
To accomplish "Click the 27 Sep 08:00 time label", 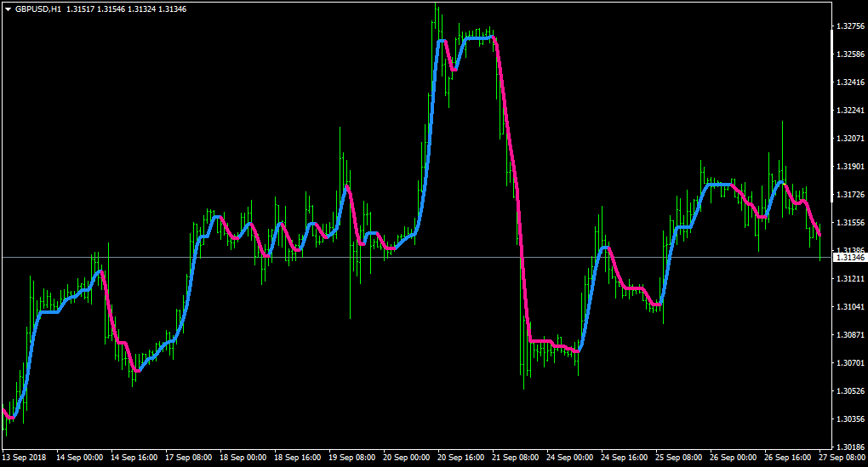I will click(x=842, y=458).
